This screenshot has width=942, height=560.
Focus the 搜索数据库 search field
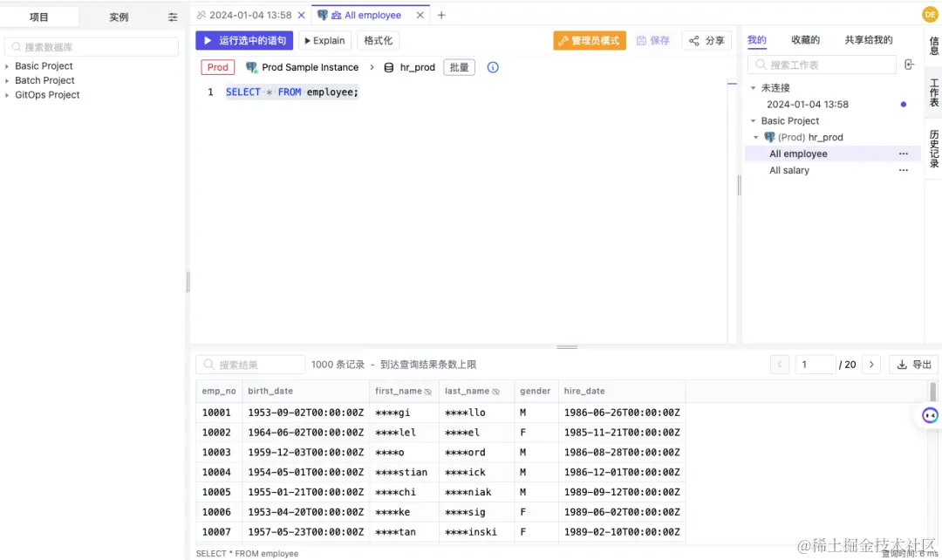point(92,47)
